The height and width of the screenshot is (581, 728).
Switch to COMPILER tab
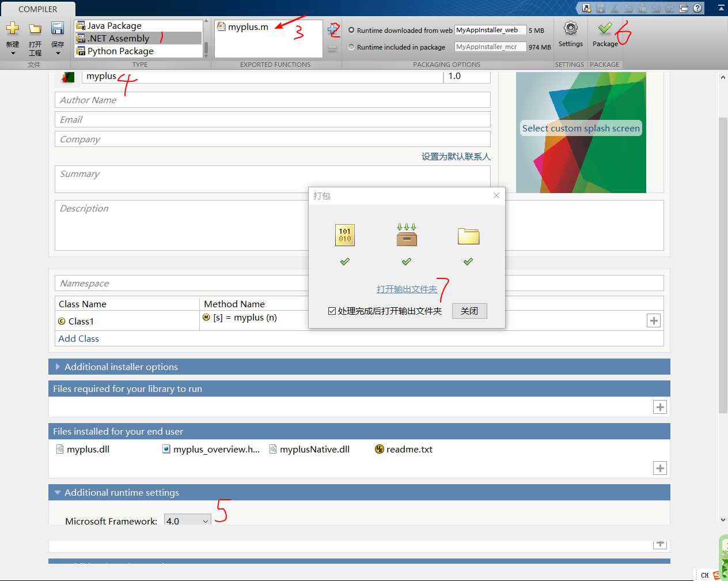tap(38, 9)
